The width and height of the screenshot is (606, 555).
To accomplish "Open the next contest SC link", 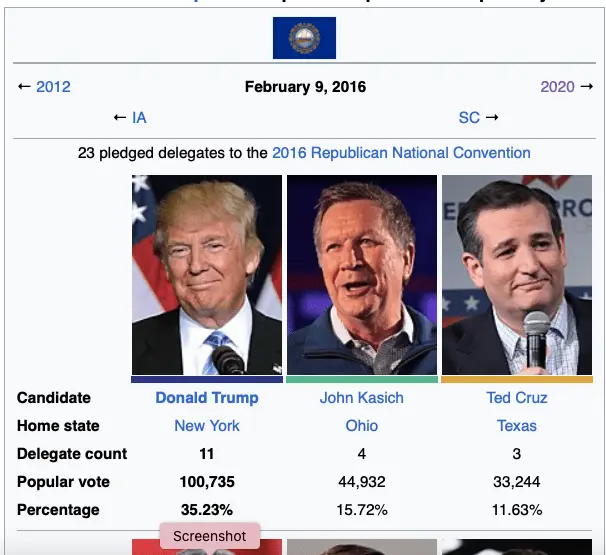I will click(469, 118).
